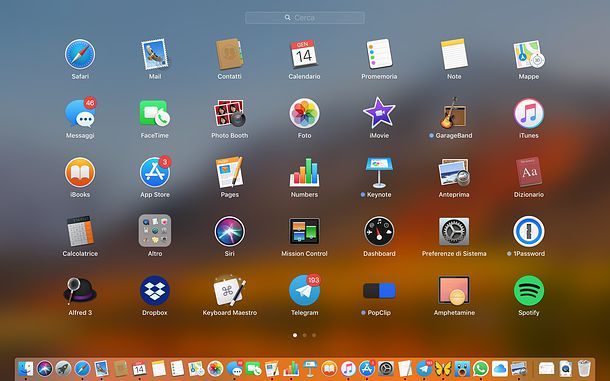Launch the Promemoria app in Launchpad
Viewport: 610px width, 381px height.
click(379, 54)
